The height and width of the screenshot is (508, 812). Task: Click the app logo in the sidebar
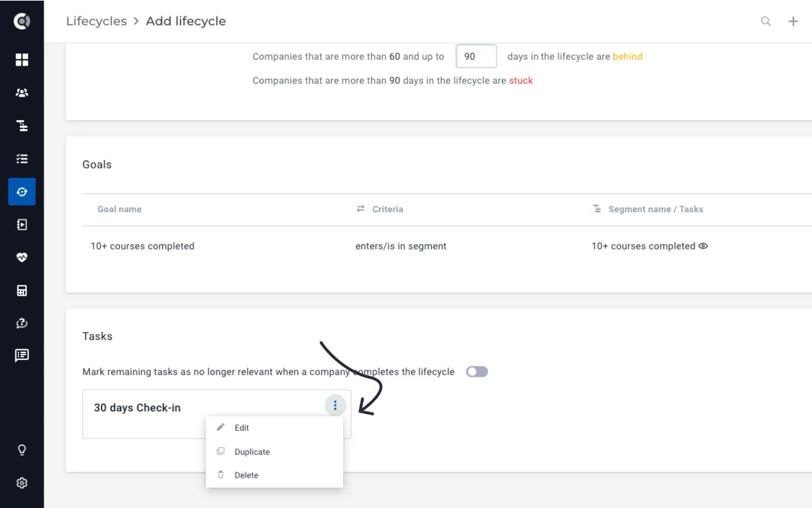coord(22,22)
